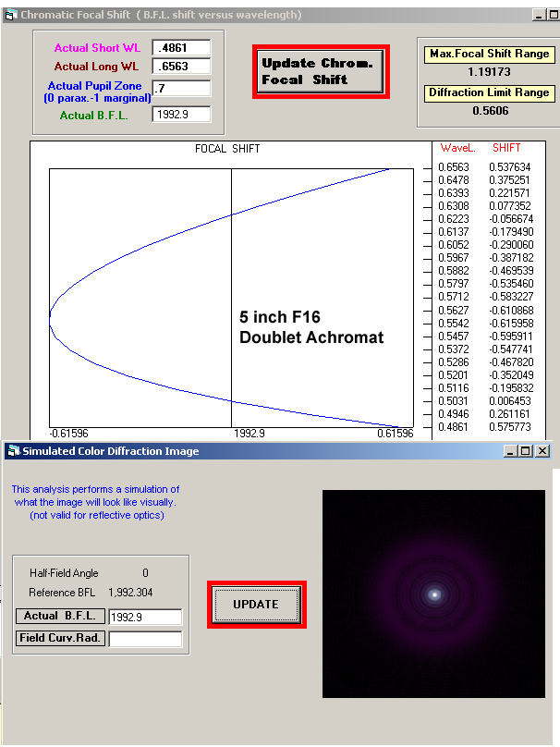560x747 pixels.
Task: Click the 0.261161 shift value
Action: coord(509,414)
